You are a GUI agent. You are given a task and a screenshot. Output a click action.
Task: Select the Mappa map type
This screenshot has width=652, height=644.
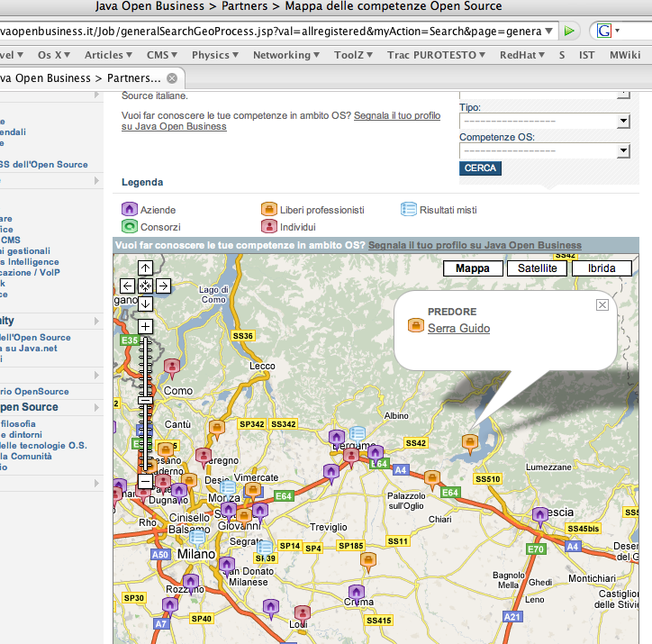(x=473, y=268)
